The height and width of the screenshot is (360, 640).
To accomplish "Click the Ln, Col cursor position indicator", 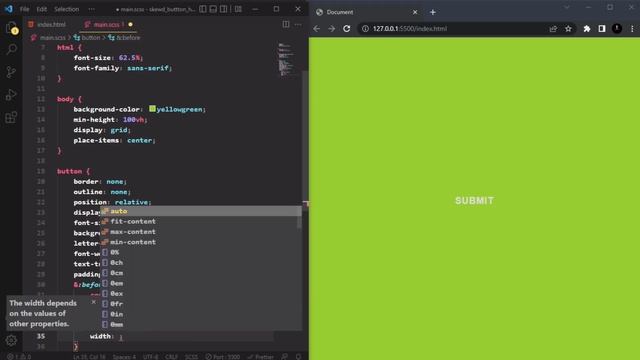I will [x=89, y=356].
